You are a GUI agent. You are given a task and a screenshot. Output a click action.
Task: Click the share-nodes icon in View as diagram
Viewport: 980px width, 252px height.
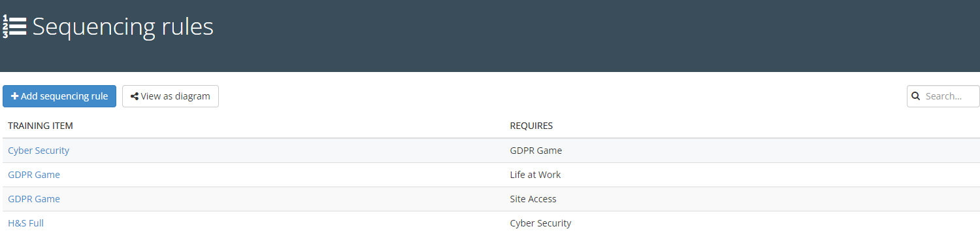[135, 96]
